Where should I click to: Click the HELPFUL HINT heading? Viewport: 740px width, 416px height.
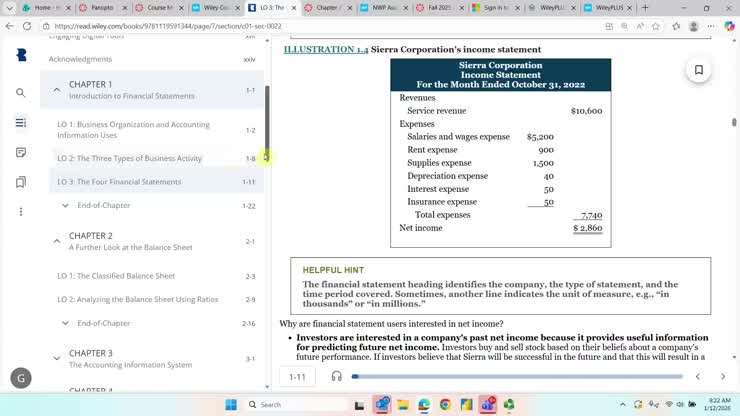[333, 270]
